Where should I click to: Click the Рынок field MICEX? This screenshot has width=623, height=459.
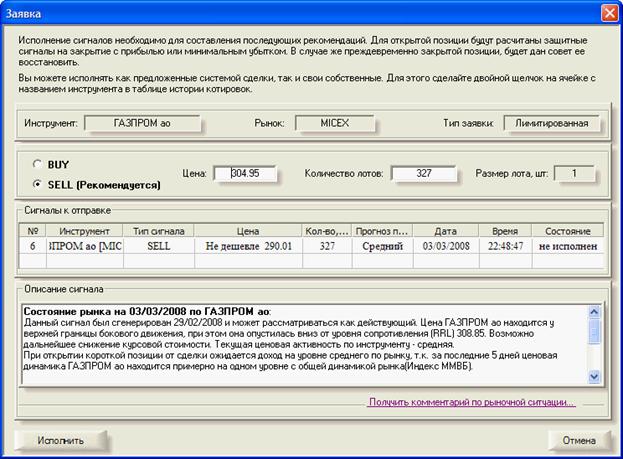click(335, 123)
